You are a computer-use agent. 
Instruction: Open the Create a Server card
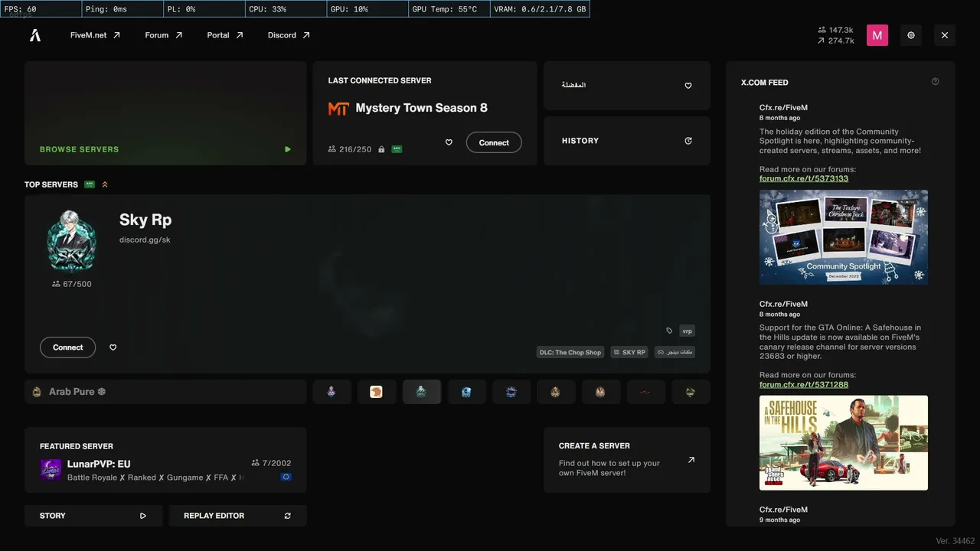click(x=627, y=460)
